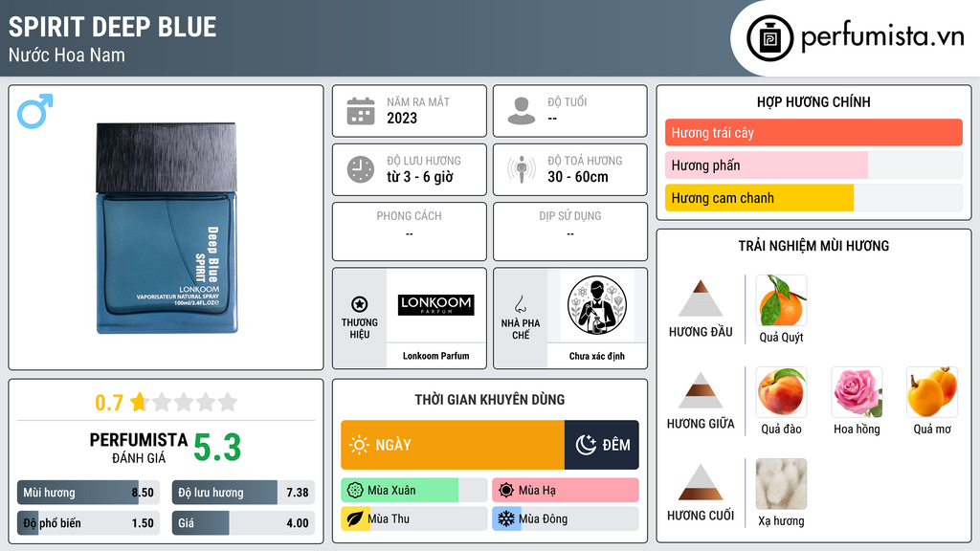Click the Hương cam chanh accord bar

813,198
